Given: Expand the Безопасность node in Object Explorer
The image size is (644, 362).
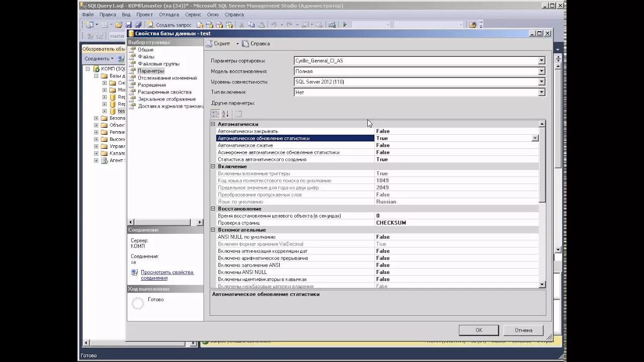Looking at the screenshot, I should click(x=96, y=118).
